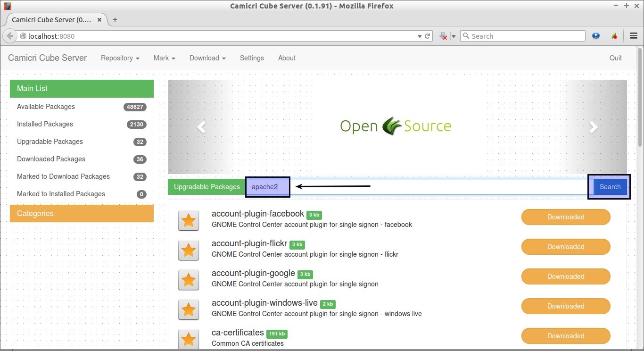Open the Download dropdown menu

207,58
